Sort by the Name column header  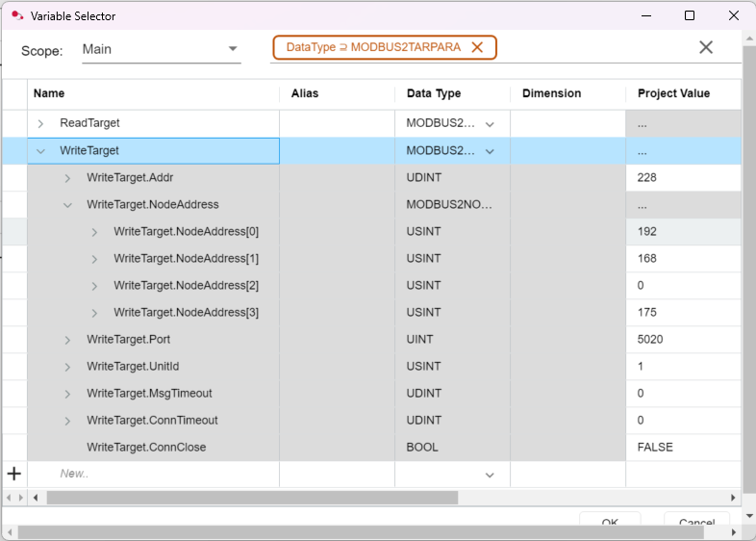pos(49,93)
